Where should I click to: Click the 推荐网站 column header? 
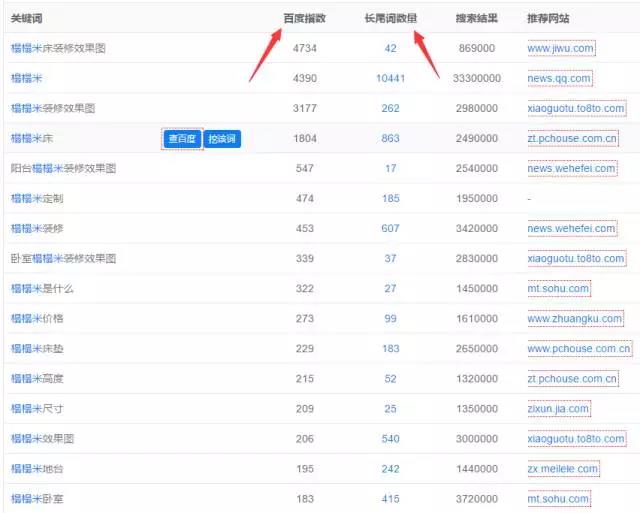pos(550,18)
